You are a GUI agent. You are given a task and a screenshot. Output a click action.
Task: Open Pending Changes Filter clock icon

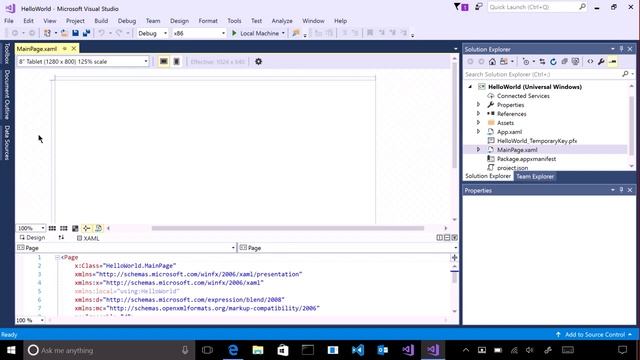526,62
